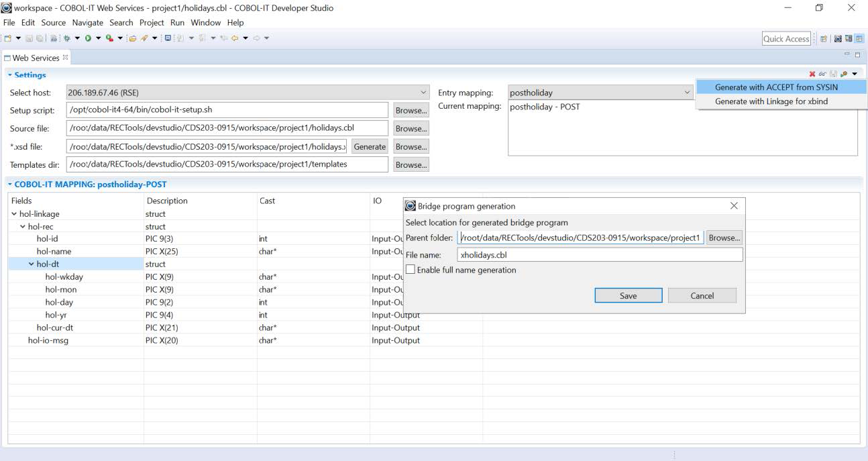The image size is (868, 461).
Task: Open the binoculars view icon on Web Services toolbar
Action: click(823, 73)
